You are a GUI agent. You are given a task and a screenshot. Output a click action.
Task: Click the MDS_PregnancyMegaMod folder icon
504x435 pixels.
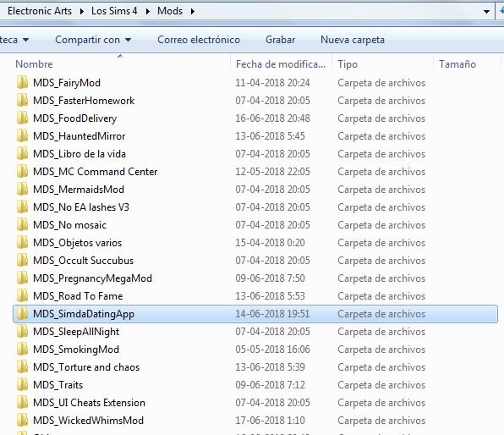[22, 278]
